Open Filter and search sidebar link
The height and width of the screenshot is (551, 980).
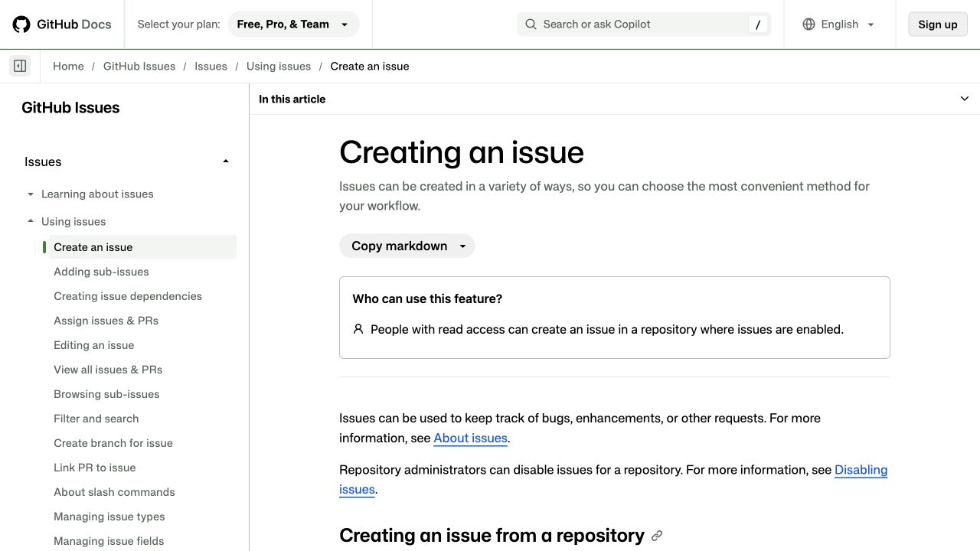coord(96,419)
